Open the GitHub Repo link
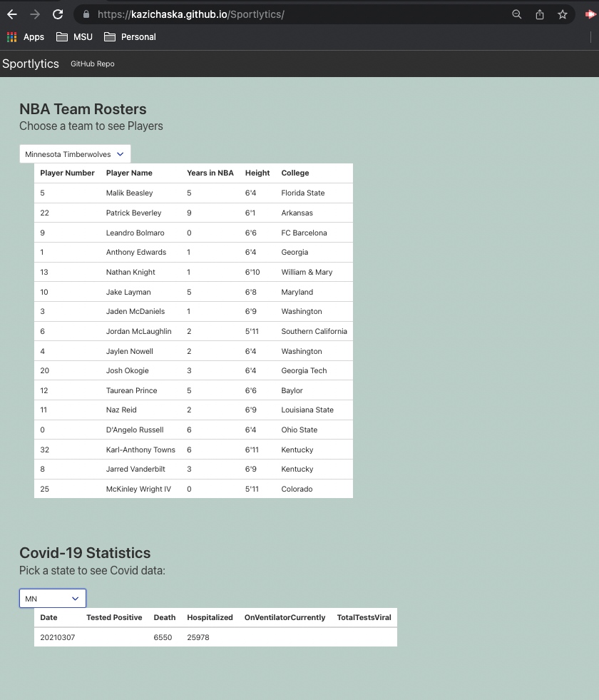 point(92,64)
